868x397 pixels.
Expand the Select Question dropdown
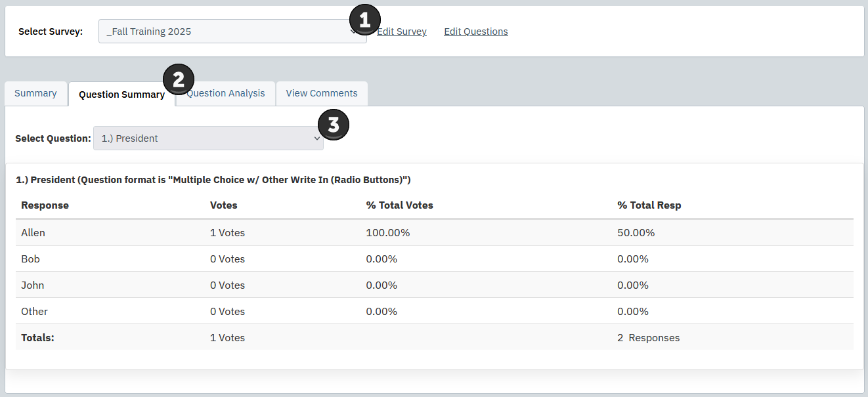(x=208, y=138)
